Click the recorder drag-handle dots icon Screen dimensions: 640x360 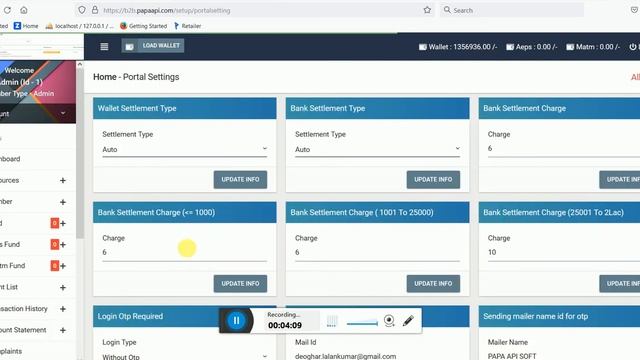pyautogui.click(x=331, y=321)
